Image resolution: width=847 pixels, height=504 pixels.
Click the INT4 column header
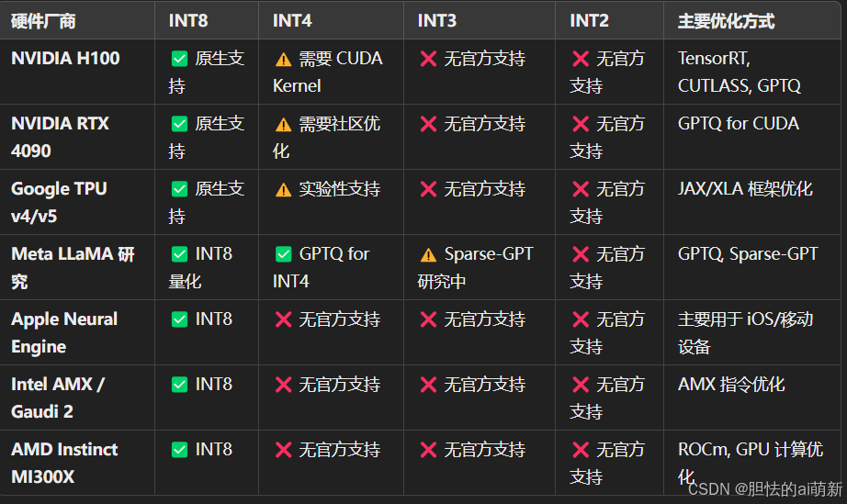292,21
